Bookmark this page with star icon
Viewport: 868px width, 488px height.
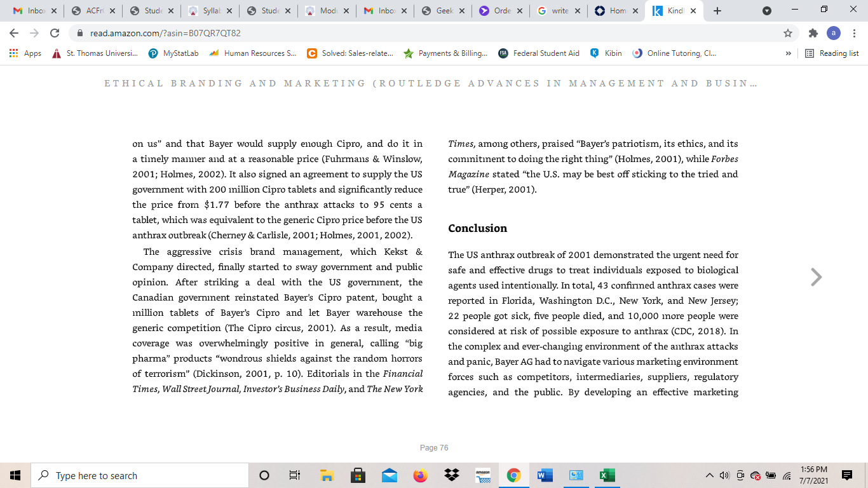pos(788,33)
